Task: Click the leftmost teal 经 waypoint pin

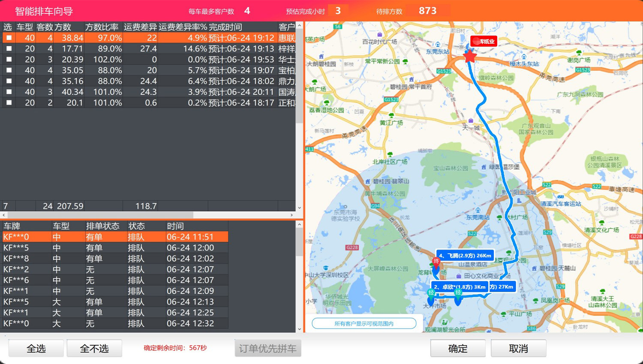Action: coord(431,294)
